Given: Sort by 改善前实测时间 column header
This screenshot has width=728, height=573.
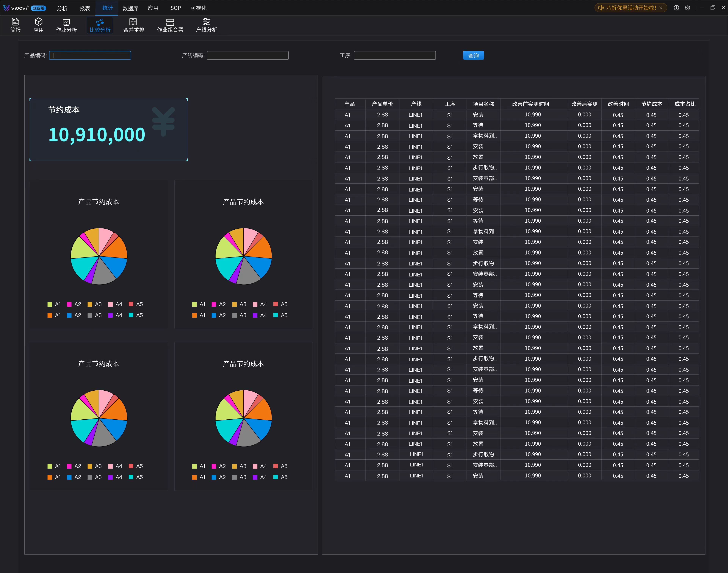Looking at the screenshot, I should click(x=531, y=104).
